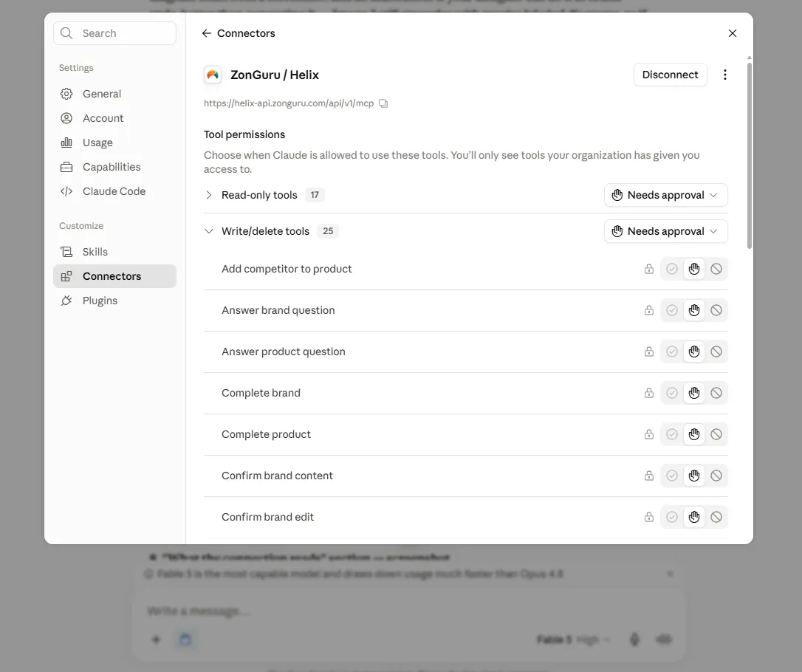Click the plug icon next to Plugins
The width and height of the screenshot is (802, 672).
pyautogui.click(x=66, y=301)
